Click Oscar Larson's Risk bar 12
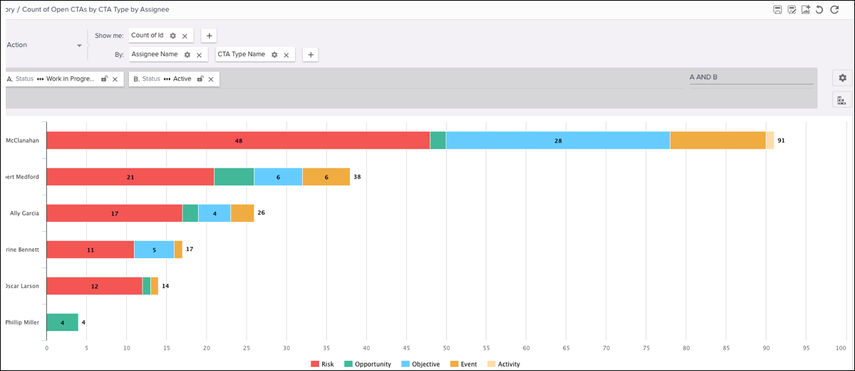The image size is (855, 371). pos(94,286)
